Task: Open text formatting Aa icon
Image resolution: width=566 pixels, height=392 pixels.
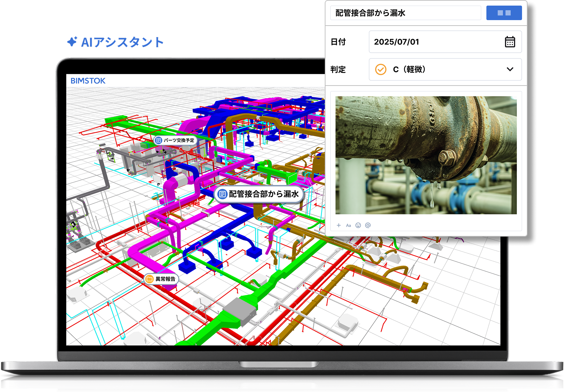Action: click(x=348, y=226)
